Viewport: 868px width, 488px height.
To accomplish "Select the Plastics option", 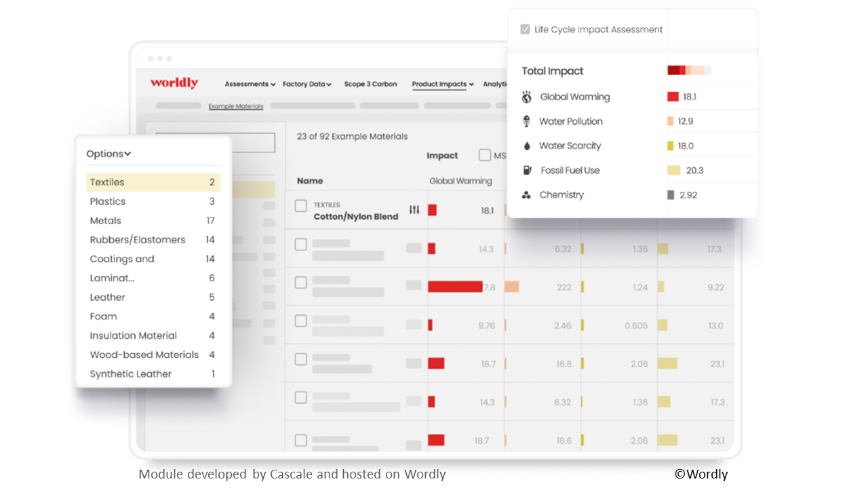I will click(x=153, y=201).
